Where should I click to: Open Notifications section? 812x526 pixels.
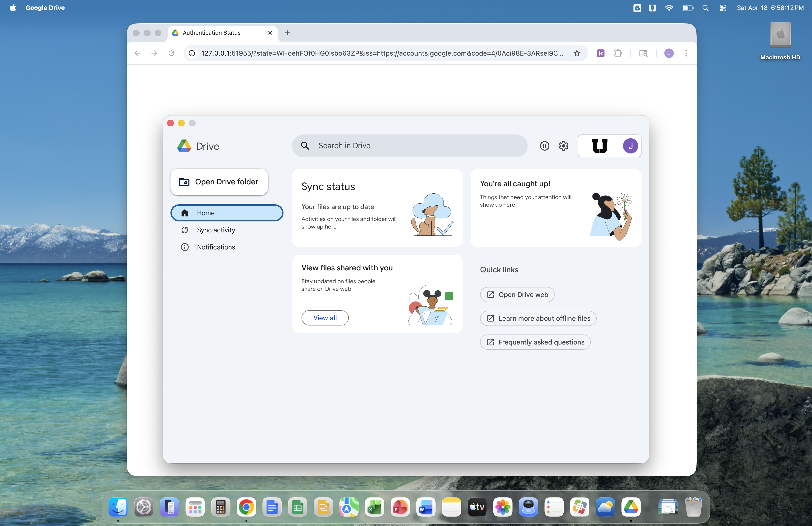[216, 247]
